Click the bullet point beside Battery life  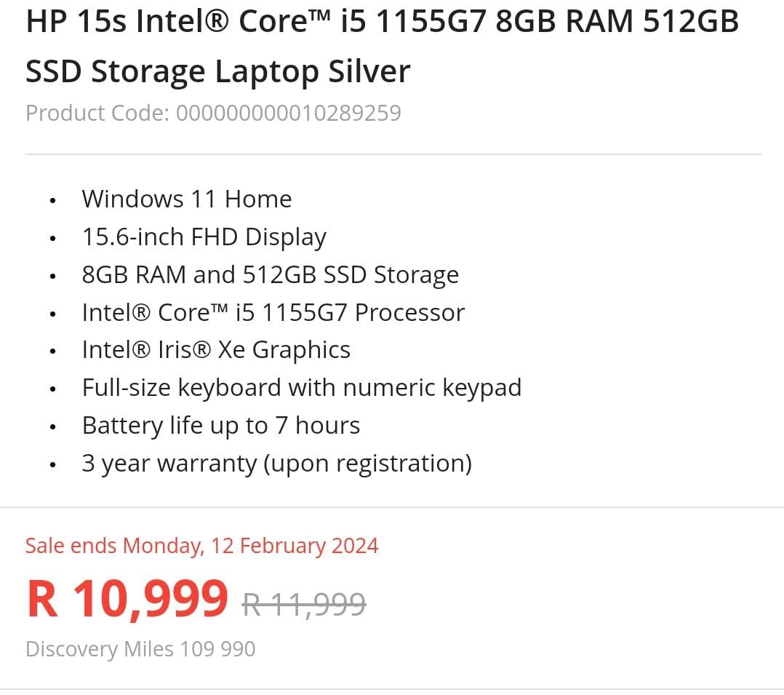[x=52, y=426]
